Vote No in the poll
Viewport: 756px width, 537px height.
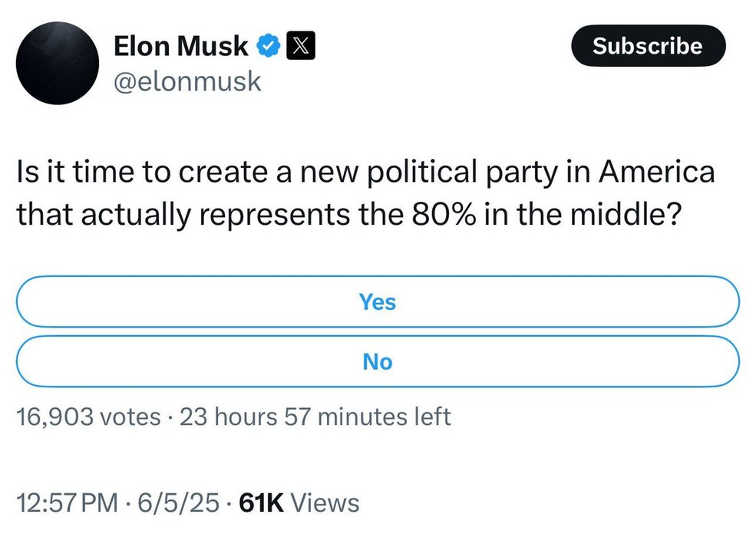pyautogui.click(x=378, y=361)
